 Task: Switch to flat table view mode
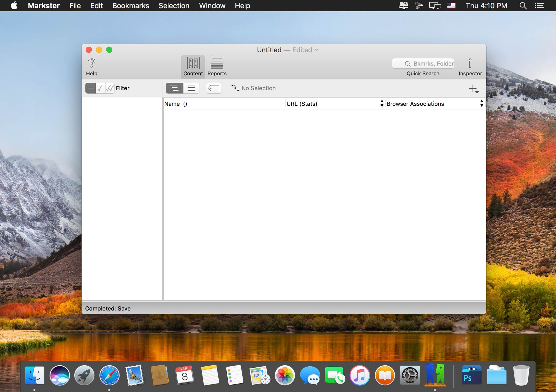[191, 88]
